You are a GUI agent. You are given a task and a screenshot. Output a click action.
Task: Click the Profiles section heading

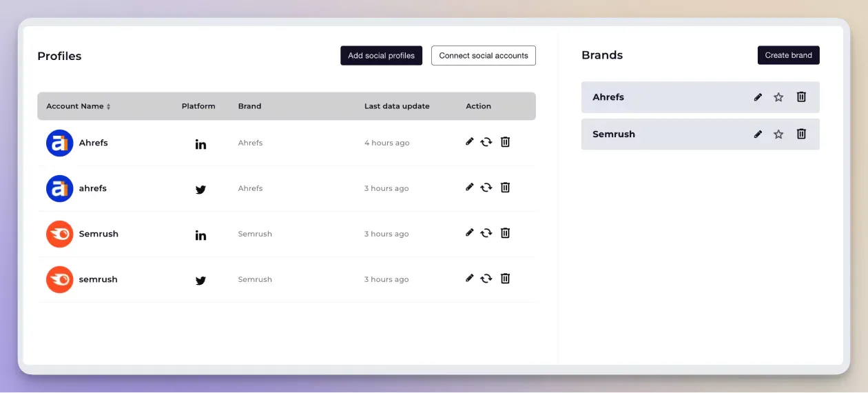tap(59, 56)
